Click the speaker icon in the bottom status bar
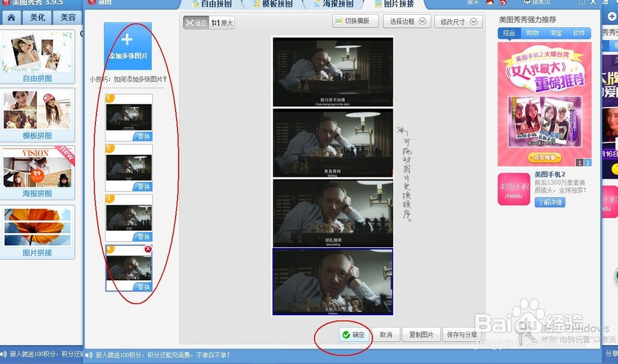Viewport: 618px width, 364px height. (88, 355)
